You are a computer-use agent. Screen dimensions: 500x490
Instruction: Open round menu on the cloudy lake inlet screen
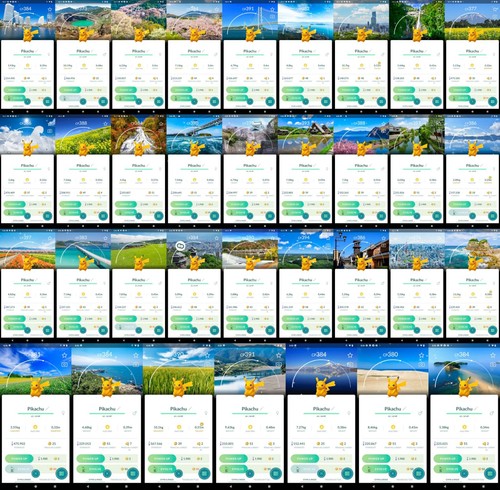tap(275, 473)
